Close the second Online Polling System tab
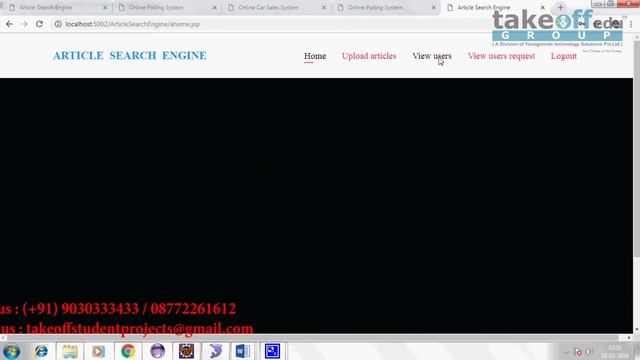The image size is (640, 360). click(434, 7)
